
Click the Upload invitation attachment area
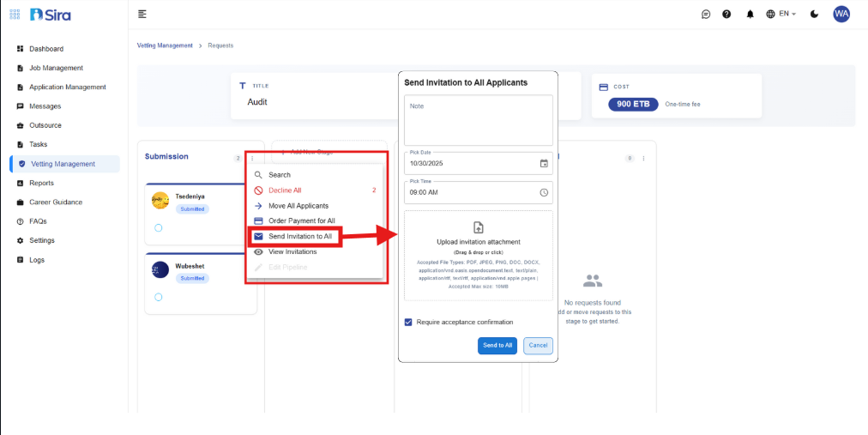coord(479,256)
